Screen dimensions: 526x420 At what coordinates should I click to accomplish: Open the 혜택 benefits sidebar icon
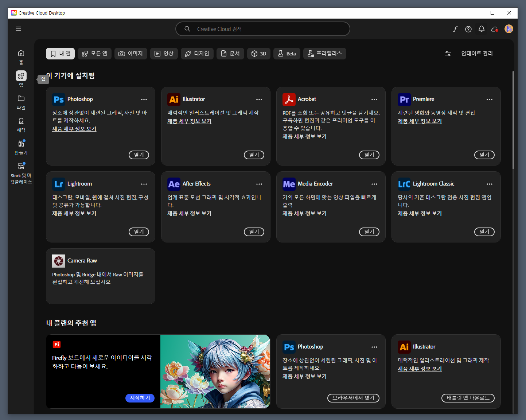21,125
